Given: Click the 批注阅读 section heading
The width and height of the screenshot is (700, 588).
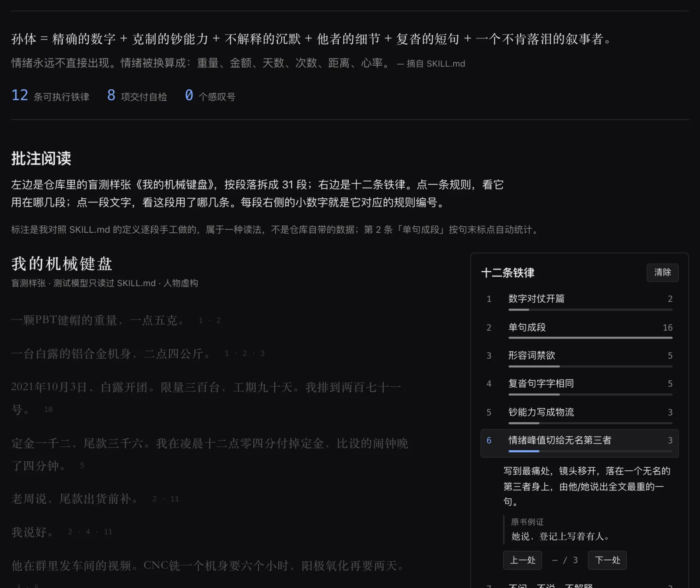Looking at the screenshot, I should [x=41, y=158].
